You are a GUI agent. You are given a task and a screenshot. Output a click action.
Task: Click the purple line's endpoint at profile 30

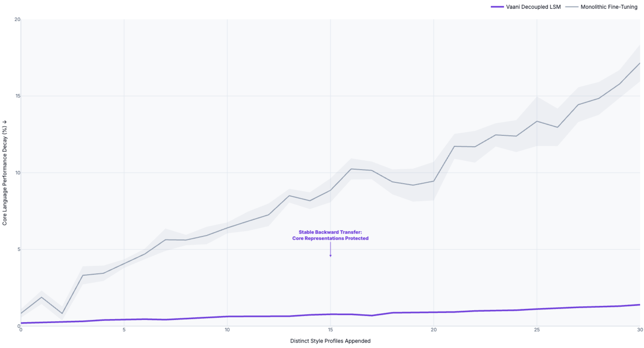[640, 305]
